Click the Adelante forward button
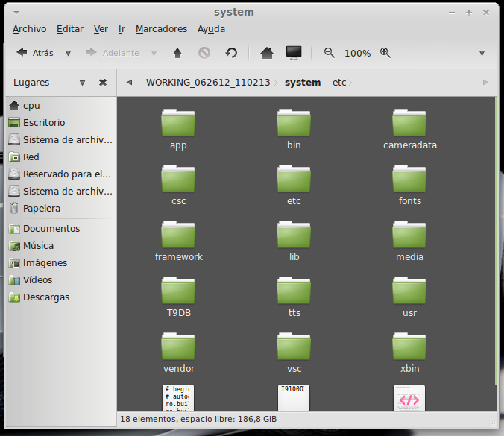The height and width of the screenshot is (436, 504). coord(113,53)
